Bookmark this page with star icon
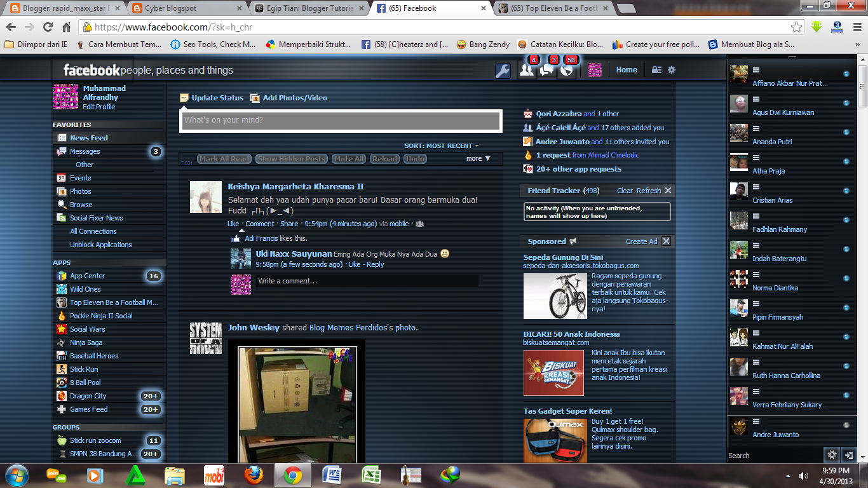 coord(796,27)
